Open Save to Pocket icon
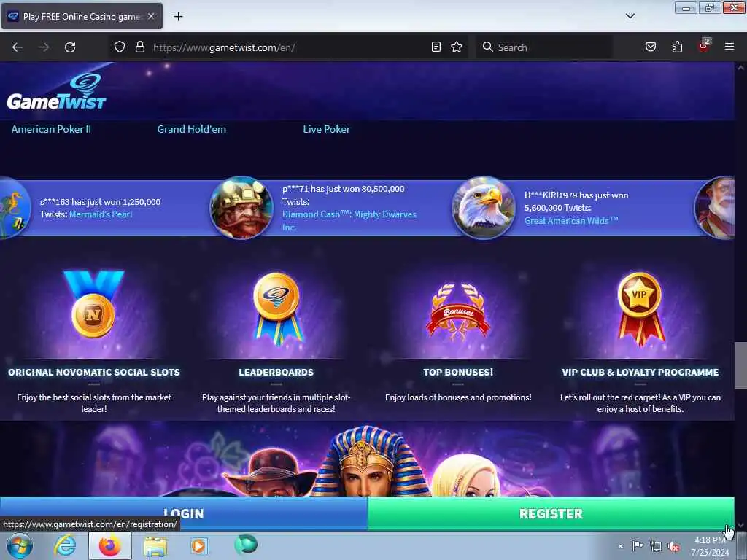The width and height of the screenshot is (747, 560). [x=651, y=47]
